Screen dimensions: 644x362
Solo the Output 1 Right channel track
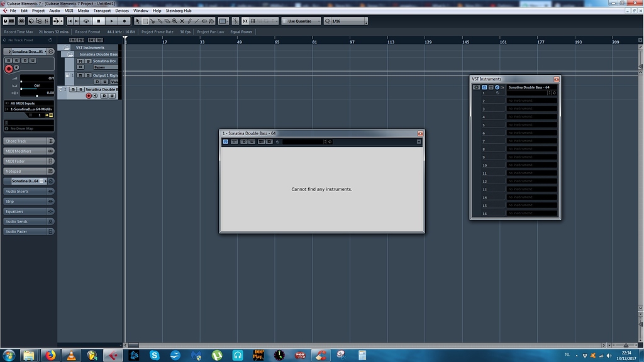(x=88, y=75)
